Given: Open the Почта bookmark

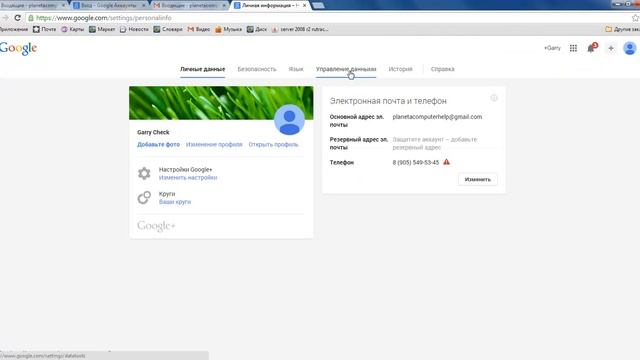Looking at the screenshot, I should [44, 29].
